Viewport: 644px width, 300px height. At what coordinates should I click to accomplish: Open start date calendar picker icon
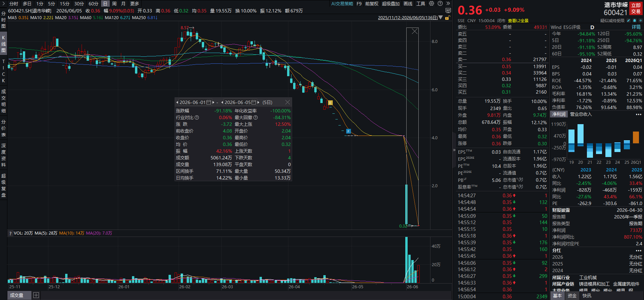coord(209,102)
